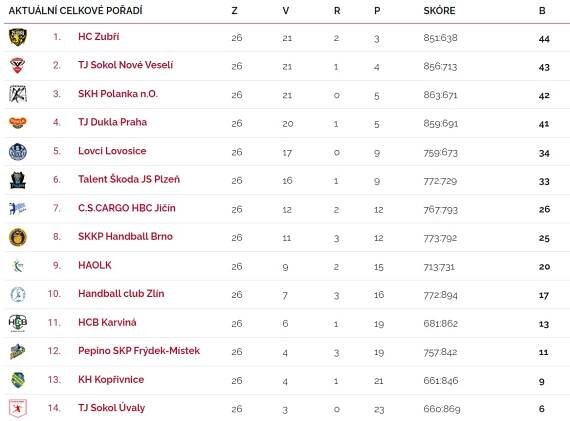Click the Pepino SKP Frýdek-Místek logo
Viewport: 570px width, 421px height.
click(x=17, y=352)
